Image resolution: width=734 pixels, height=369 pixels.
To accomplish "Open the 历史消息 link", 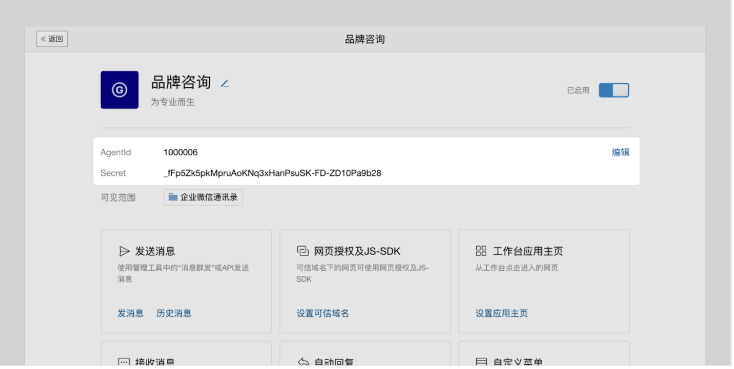I will coord(174,313).
